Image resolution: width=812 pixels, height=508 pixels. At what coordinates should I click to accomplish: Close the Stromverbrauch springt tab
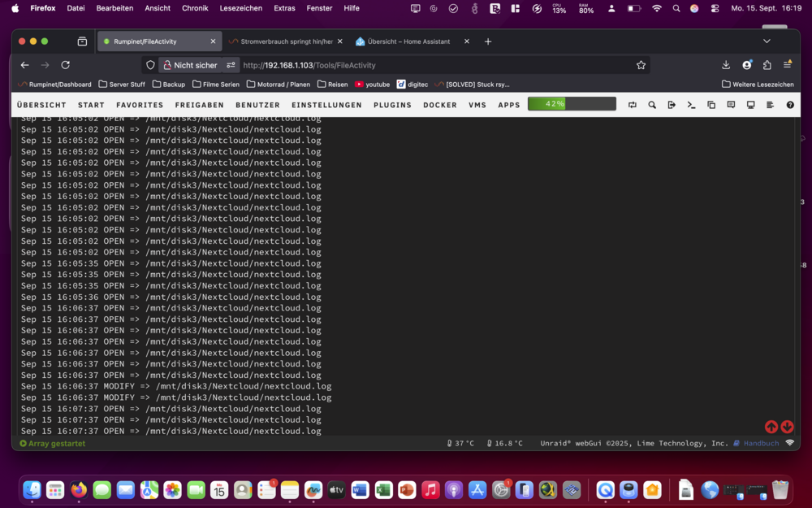(339, 41)
